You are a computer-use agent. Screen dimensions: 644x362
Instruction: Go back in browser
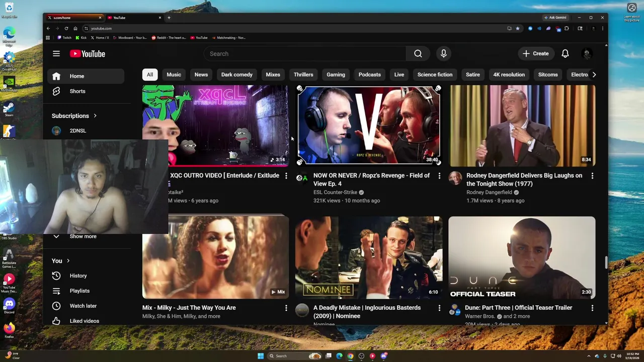pos(48,28)
